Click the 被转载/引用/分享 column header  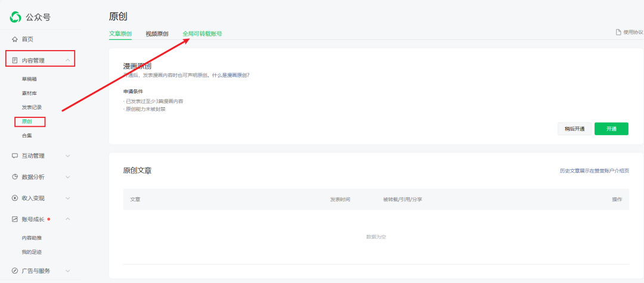tap(402, 200)
